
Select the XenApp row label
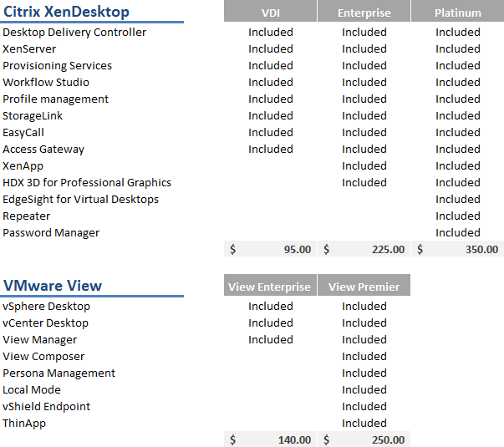point(23,165)
